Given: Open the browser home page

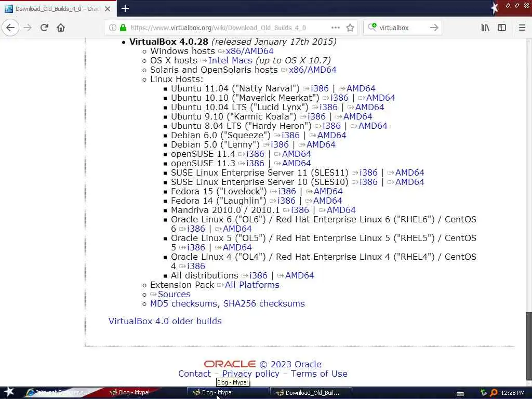Looking at the screenshot, I should tap(61, 28).
